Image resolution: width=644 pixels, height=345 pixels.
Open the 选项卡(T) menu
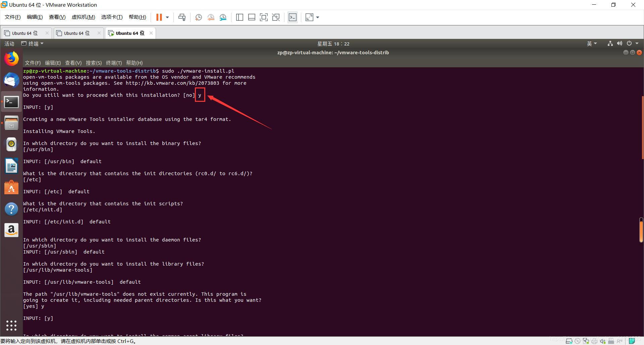pyautogui.click(x=112, y=17)
